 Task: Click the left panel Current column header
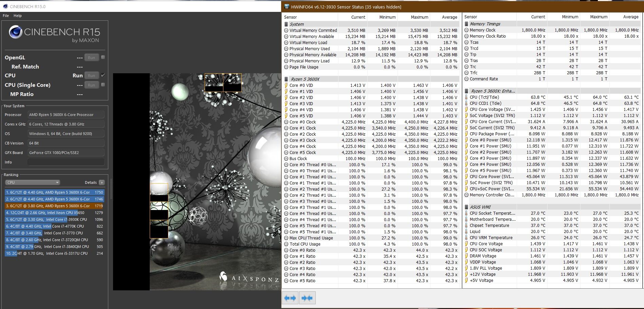[358, 17]
